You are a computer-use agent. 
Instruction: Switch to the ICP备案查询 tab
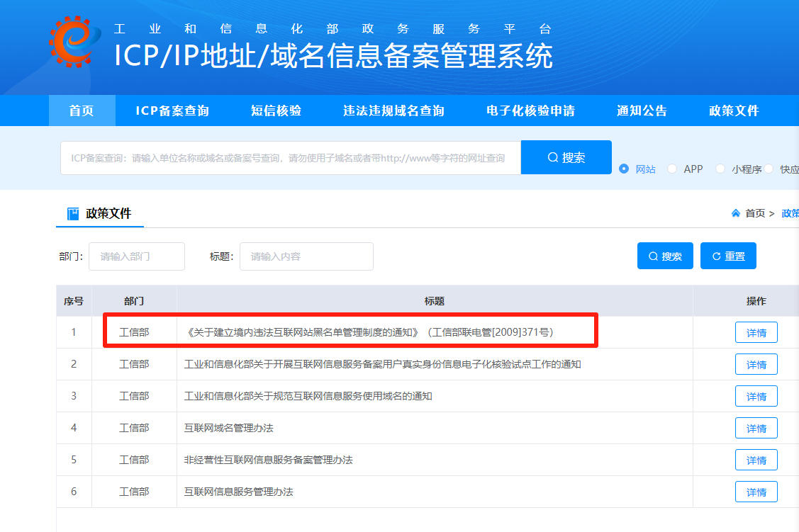(172, 111)
